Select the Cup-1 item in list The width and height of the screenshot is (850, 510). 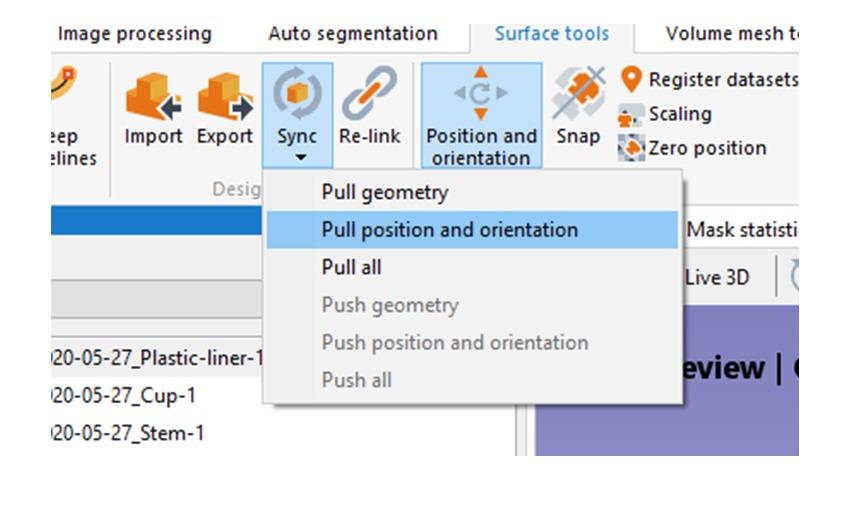[x=123, y=396]
